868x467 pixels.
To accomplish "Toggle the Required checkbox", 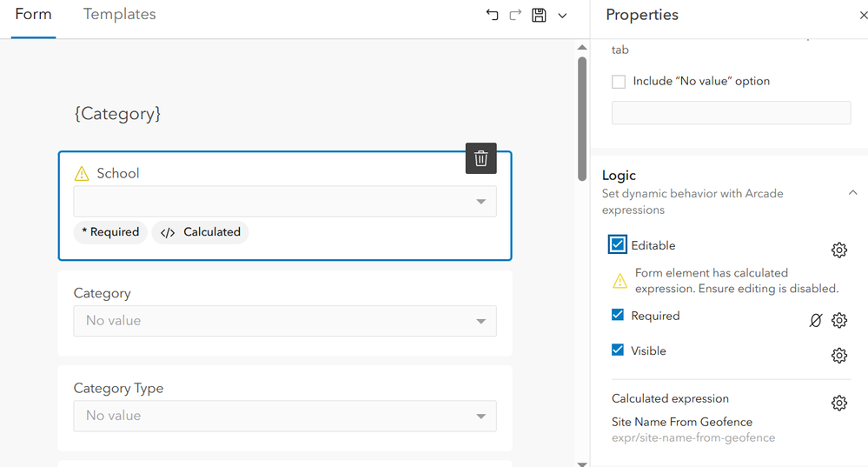I will (618, 316).
